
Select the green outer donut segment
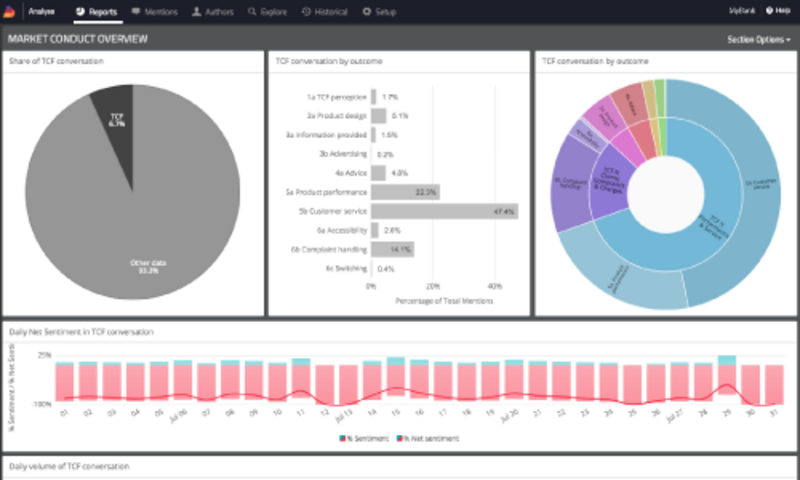[659, 98]
